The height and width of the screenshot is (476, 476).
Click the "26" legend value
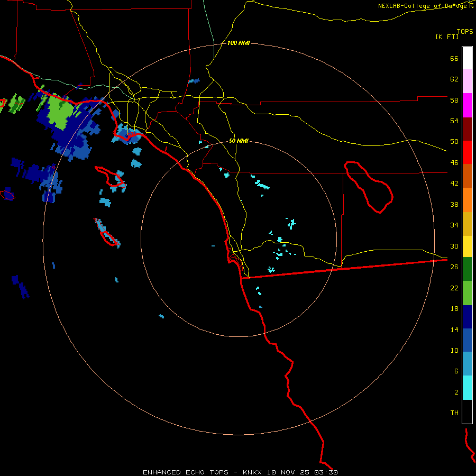point(454,267)
